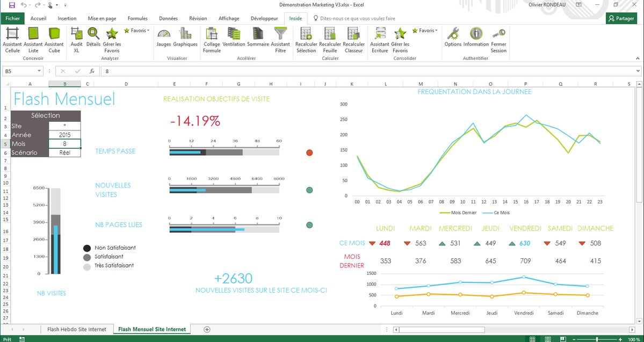The width and height of the screenshot is (644, 342).
Task: Click the Partager button
Action: click(621, 18)
